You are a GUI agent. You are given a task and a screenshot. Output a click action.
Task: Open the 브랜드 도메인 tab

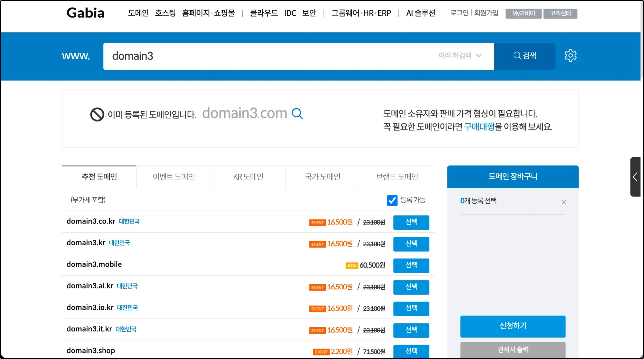click(397, 177)
